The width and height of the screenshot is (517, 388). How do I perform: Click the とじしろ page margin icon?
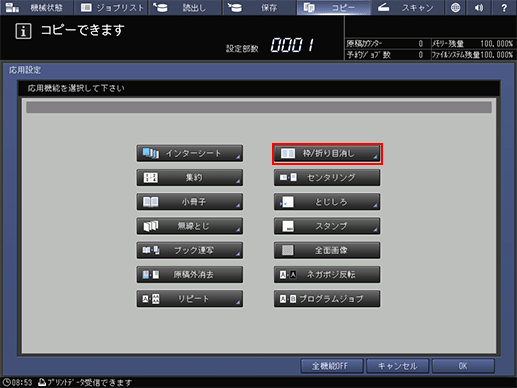287,202
